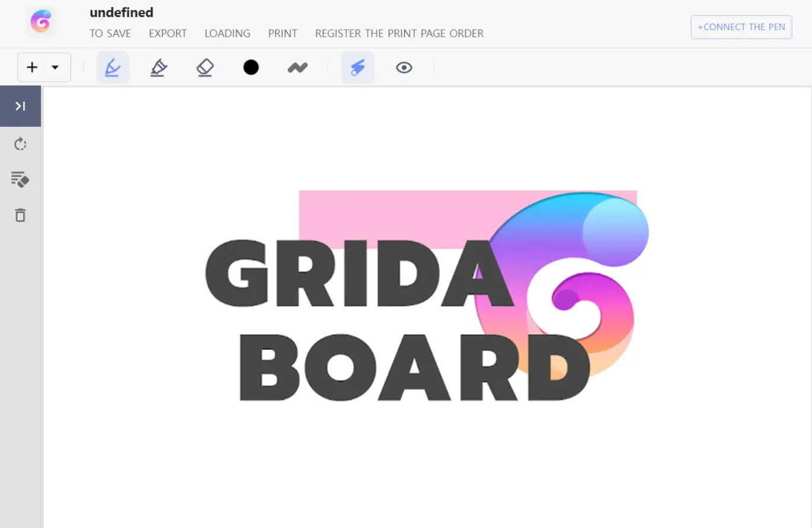Collapse the left sidebar panel

tap(20, 106)
